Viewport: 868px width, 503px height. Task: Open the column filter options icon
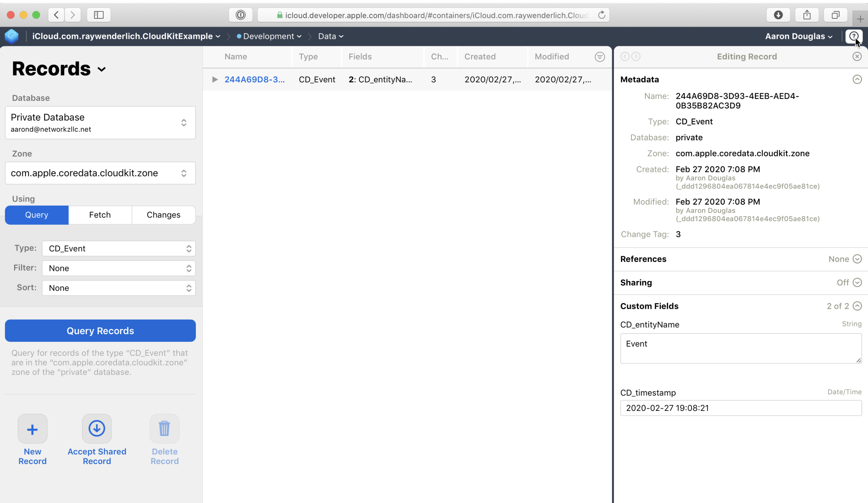coord(600,57)
